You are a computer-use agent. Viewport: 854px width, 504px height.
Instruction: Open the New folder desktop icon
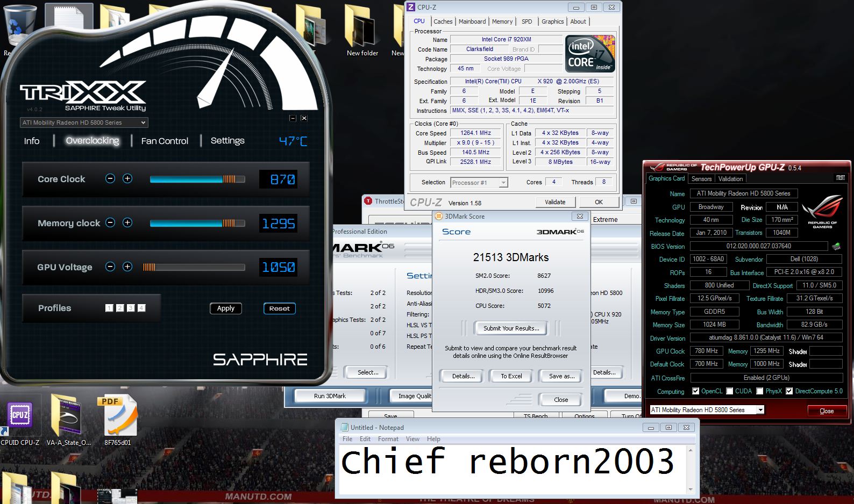(x=362, y=30)
